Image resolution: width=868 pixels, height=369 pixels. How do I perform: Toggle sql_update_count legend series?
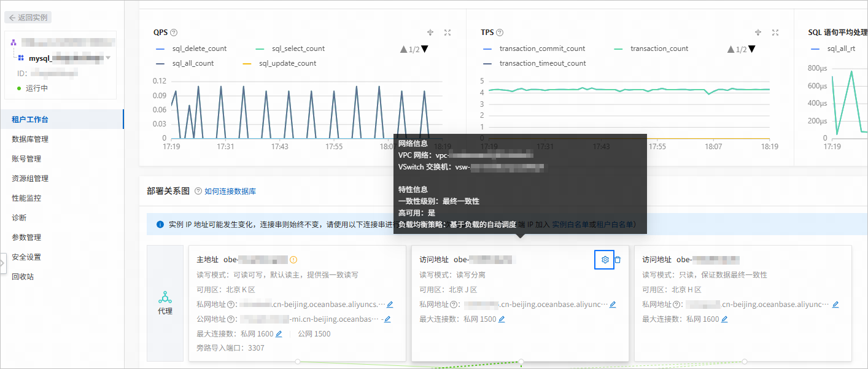(280, 63)
